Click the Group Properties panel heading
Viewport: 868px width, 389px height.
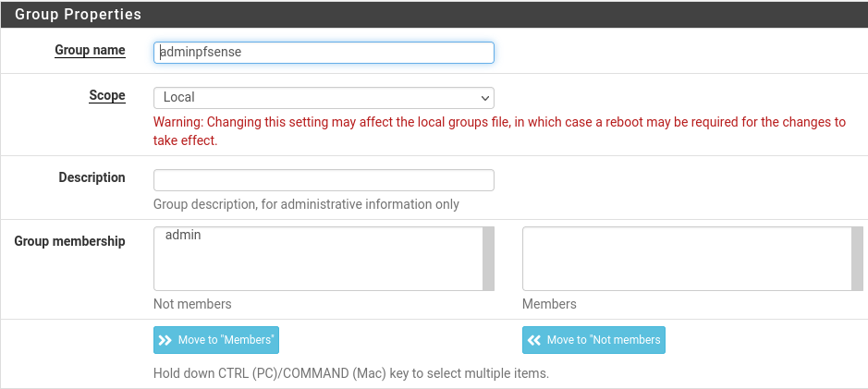78,15
